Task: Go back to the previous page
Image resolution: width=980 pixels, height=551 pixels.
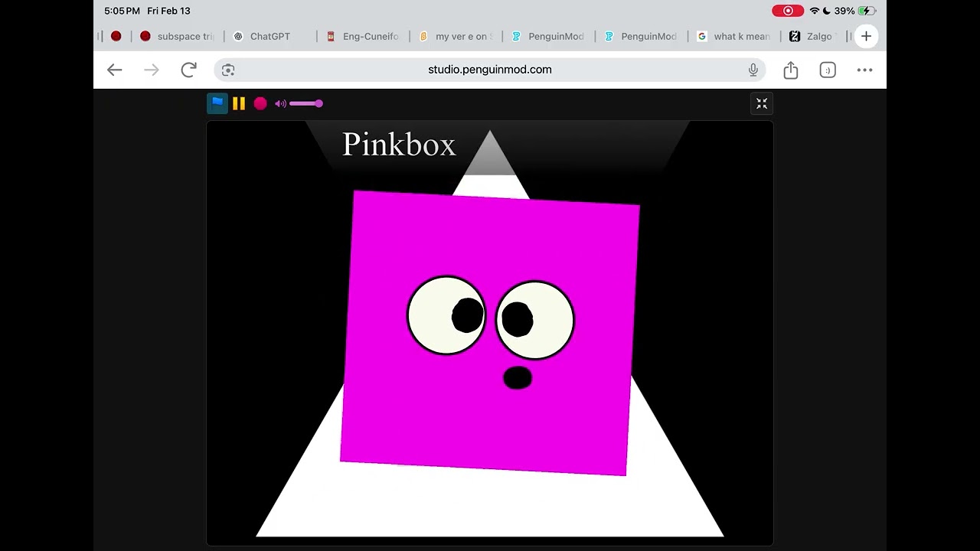Action: [115, 70]
